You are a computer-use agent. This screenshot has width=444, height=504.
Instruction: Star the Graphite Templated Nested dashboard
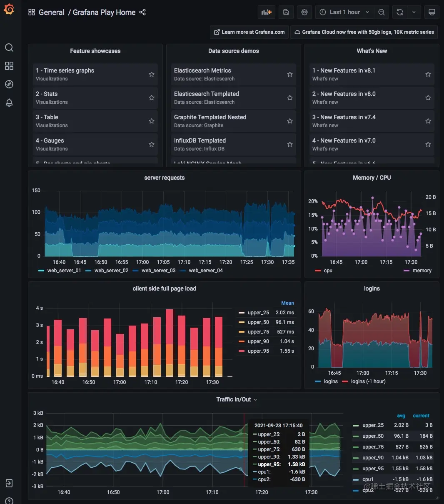coord(290,121)
